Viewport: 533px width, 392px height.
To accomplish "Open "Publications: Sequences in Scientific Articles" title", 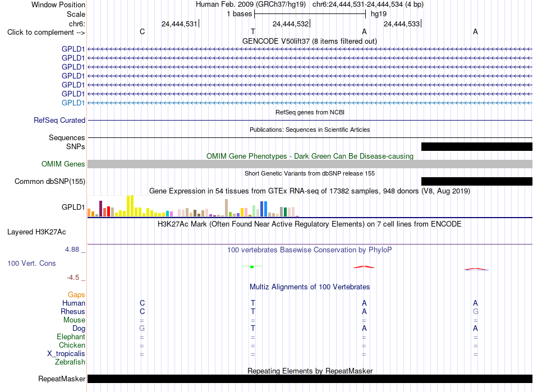I will click(x=310, y=130).
